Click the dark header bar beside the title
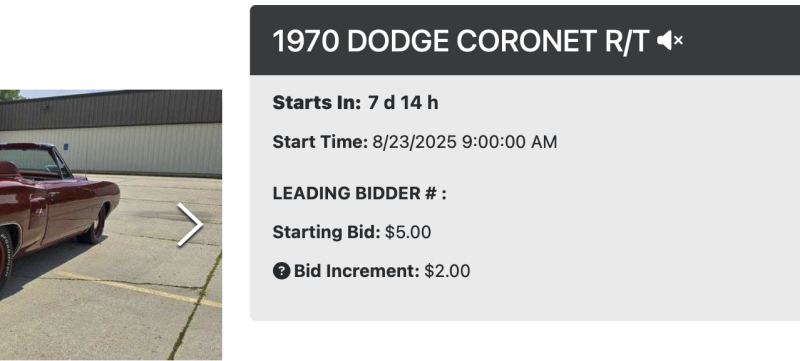This screenshot has height=361, width=800. click(x=740, y=40)
